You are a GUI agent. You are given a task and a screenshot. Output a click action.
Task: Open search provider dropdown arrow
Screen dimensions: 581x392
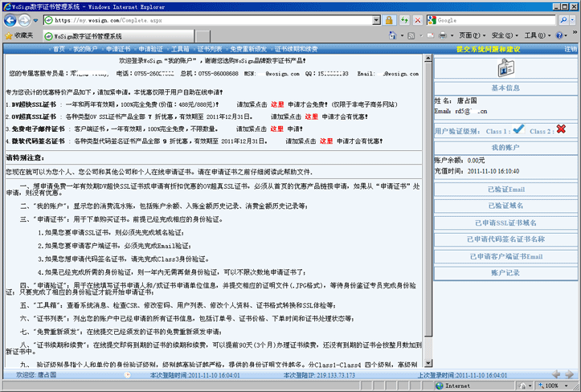pos(573,20)
